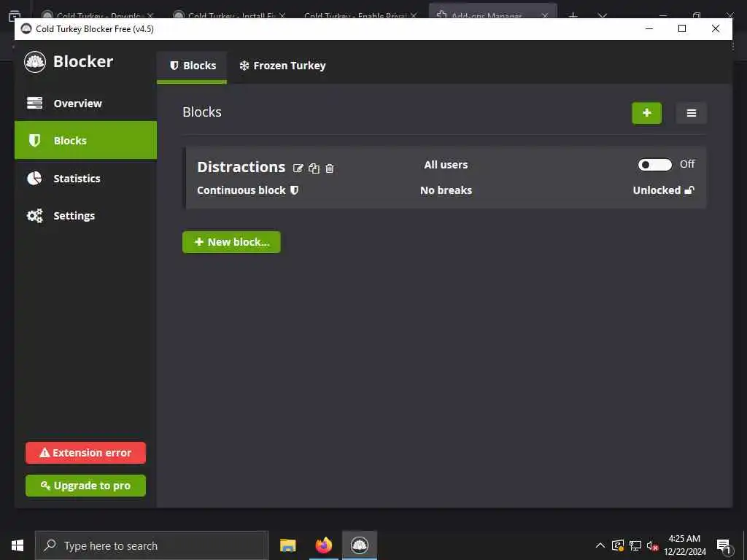Screen dimensions: 747x560
Task: Open the Windows Start menu
Action: click(x=18, y=545)
